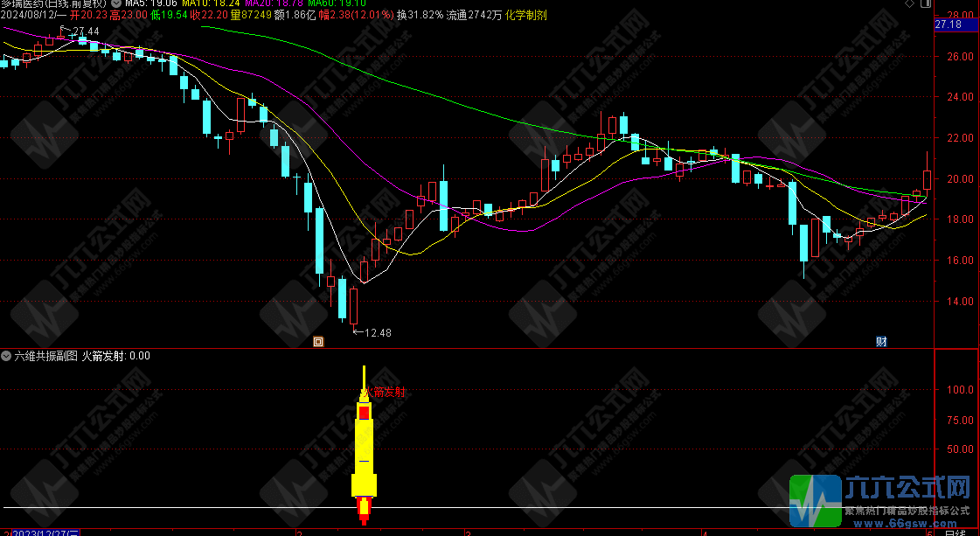
Task: Select the 六维共振副图 indicator title
Action: coord(46,356)
